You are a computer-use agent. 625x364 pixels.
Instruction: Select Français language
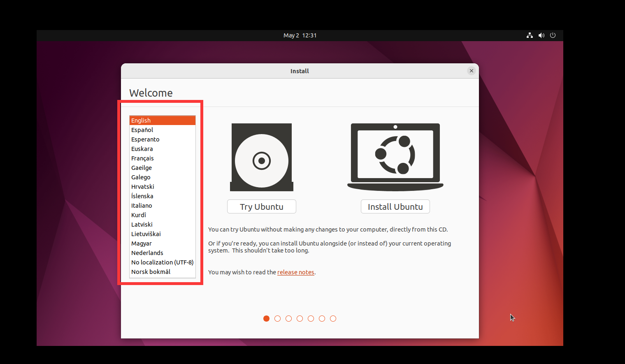coord(163,158)
